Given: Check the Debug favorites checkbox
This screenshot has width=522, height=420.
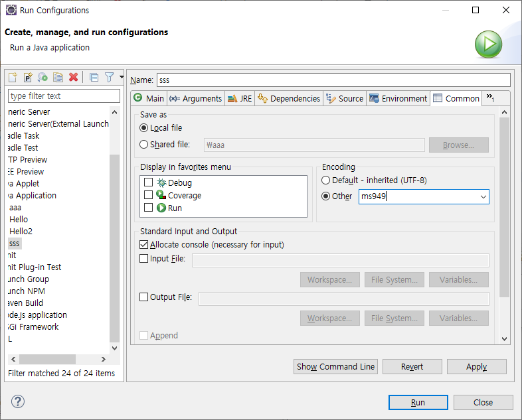Looking at the screenshot, I should [x=149, y=182].
